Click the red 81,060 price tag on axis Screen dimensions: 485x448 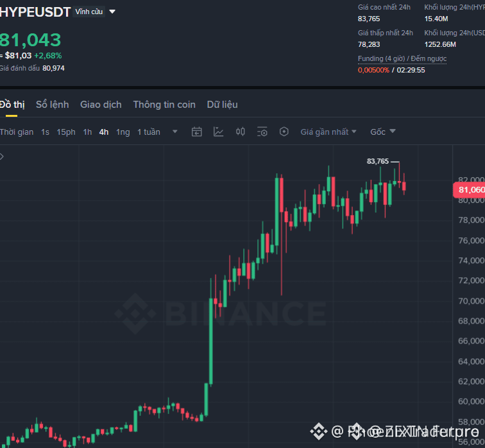coord(469,189)
